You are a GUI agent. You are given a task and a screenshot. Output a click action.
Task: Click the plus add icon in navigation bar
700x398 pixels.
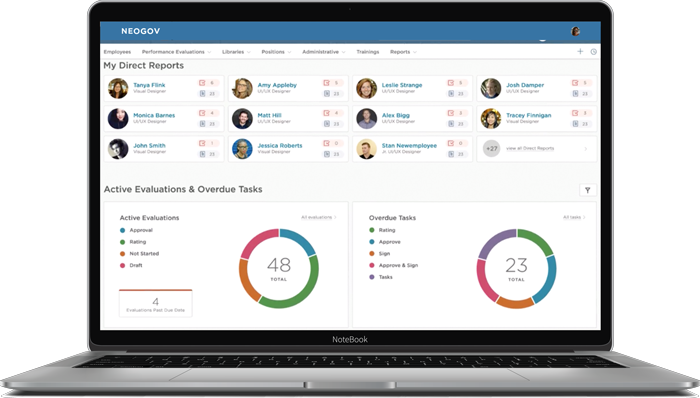tap(580, 51)
